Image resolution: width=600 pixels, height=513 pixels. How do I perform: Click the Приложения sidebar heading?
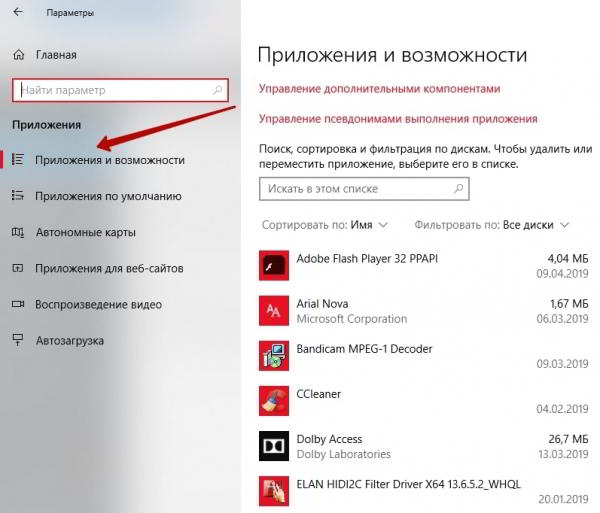pyautogui.click(x=46, y=125)
